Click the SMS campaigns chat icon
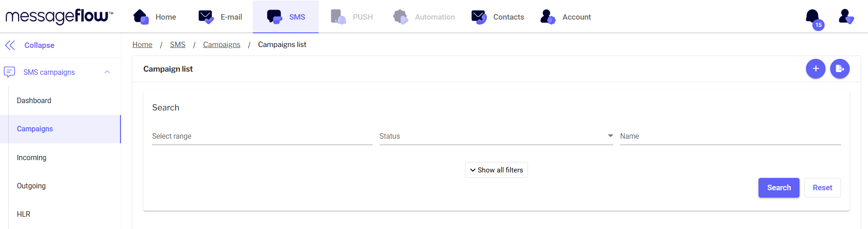 coord(10,72)
